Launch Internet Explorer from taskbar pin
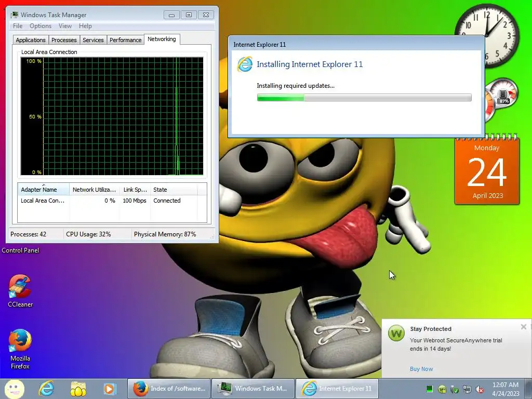Viewport: 532px width, 399px height. point(46,389)
